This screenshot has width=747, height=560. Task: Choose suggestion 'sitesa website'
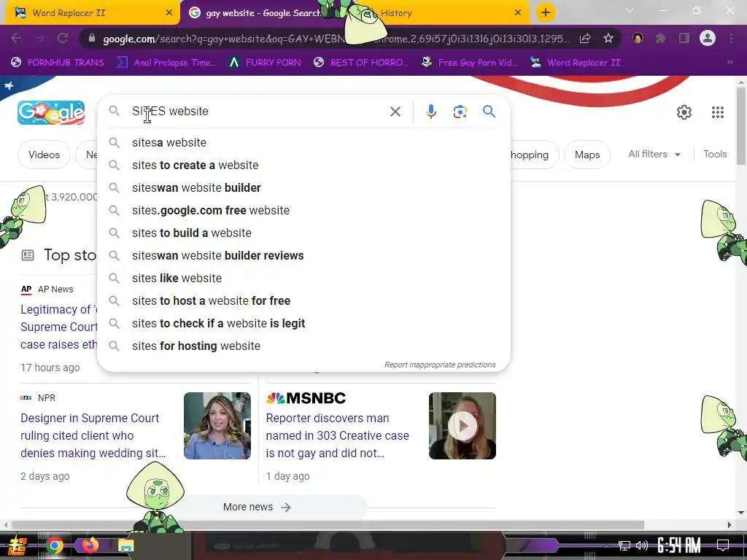[303, 143]
